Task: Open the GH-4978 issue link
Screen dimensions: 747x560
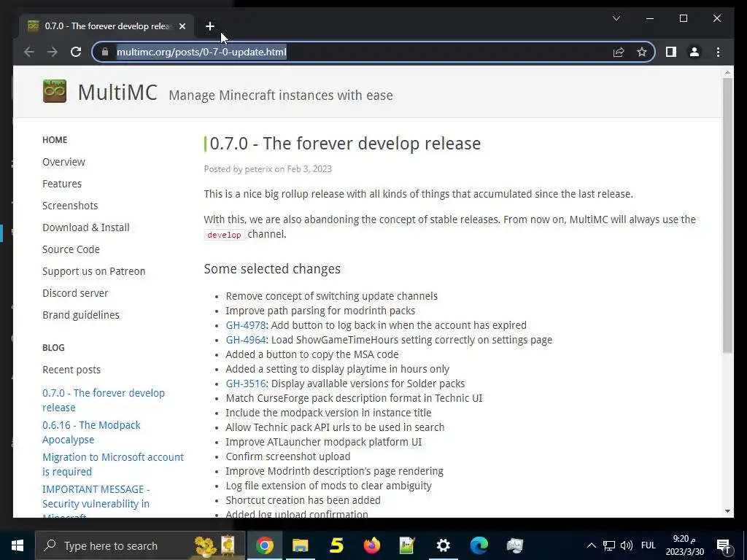Action: 246,325
